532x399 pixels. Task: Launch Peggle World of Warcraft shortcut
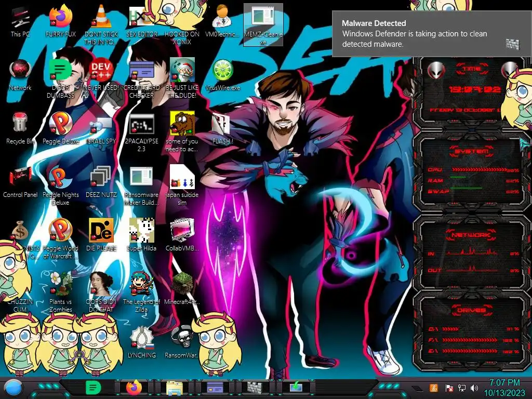click(60, 239)
